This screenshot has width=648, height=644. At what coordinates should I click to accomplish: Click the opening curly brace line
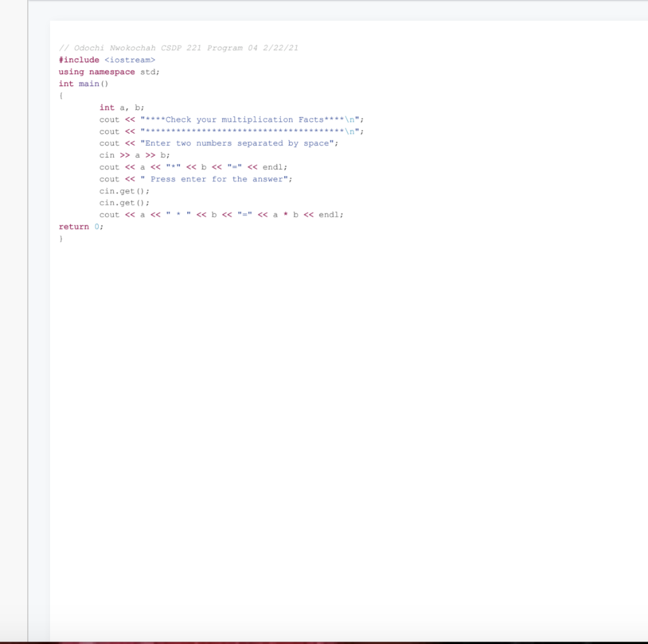[61, 96]
